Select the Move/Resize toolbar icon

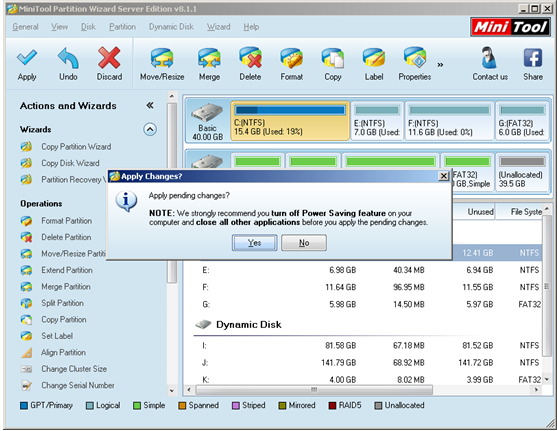point(162,58)
